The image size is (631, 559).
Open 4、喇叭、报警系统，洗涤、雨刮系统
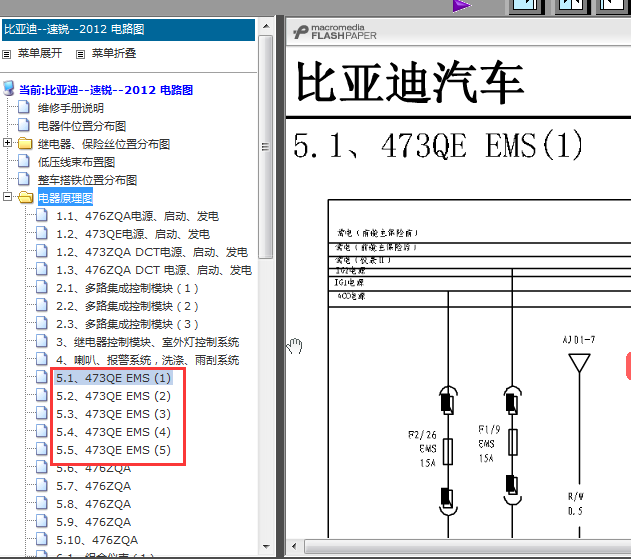148,360
